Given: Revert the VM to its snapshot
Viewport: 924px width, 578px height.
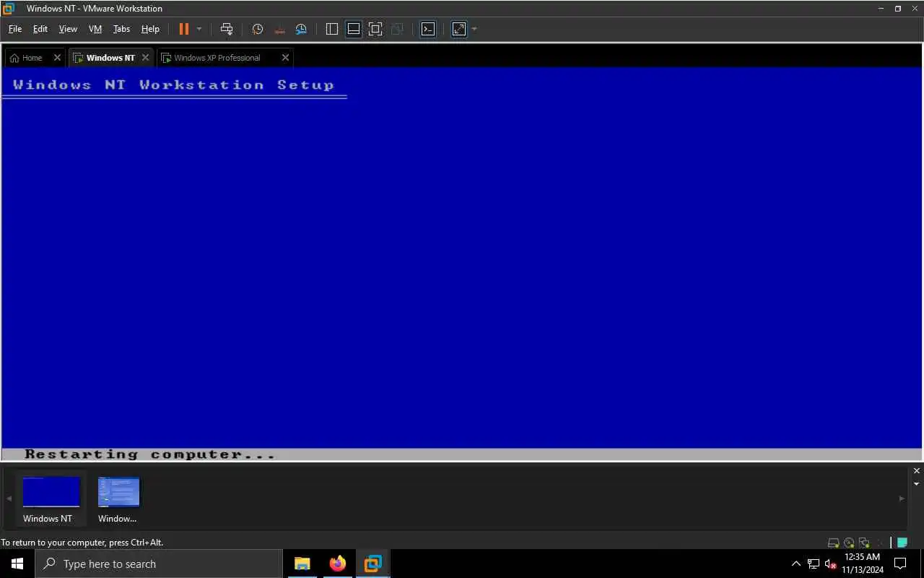Looking at the screenshot, I should (279, 29).
